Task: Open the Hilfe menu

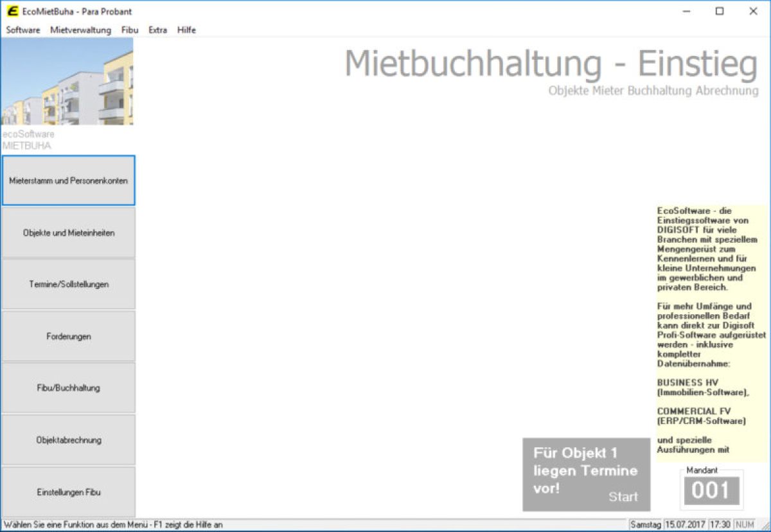Action: pyautogui.click(x=186, y=30)
